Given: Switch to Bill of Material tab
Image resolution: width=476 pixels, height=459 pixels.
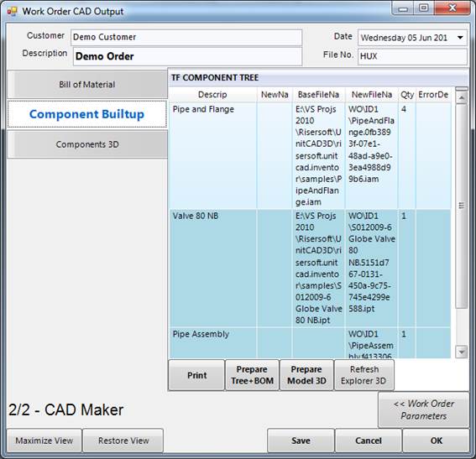Looking at the screenshot, I should pyautogui.click(x=87, y=85).
